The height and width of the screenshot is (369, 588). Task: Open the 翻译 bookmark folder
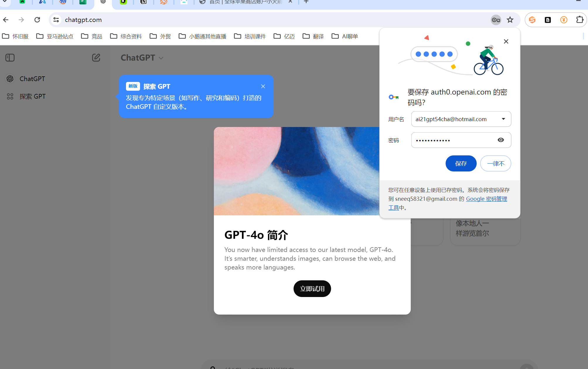point(313,36)
